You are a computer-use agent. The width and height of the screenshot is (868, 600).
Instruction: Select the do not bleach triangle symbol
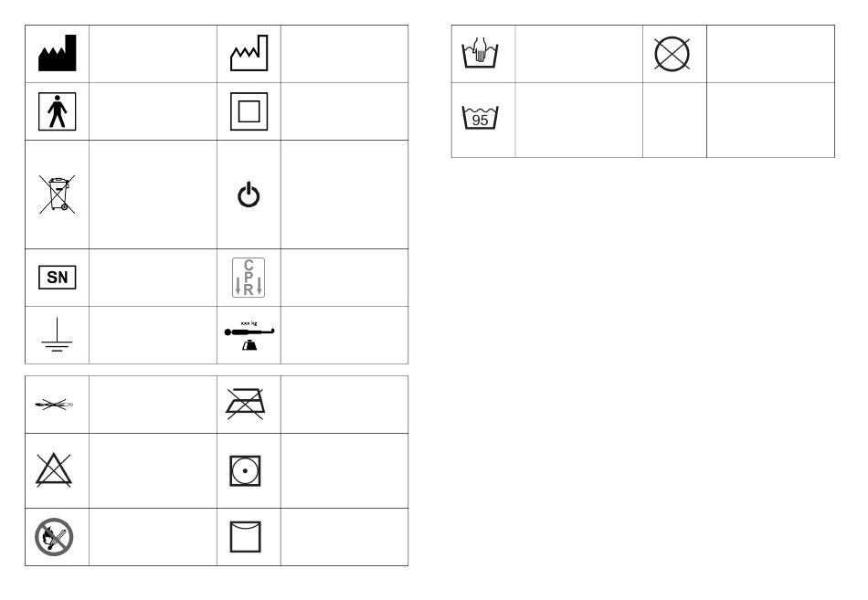click(x=54, y=470)
